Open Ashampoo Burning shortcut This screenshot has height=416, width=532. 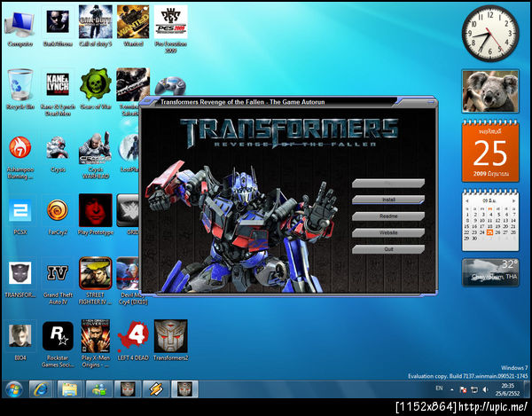click(20, 157)
